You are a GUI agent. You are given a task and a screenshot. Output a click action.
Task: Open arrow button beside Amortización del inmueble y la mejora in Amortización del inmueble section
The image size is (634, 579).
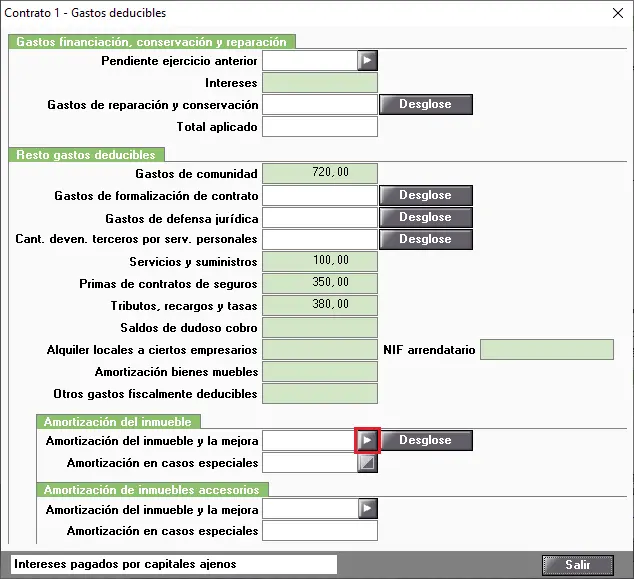point(367,440)
